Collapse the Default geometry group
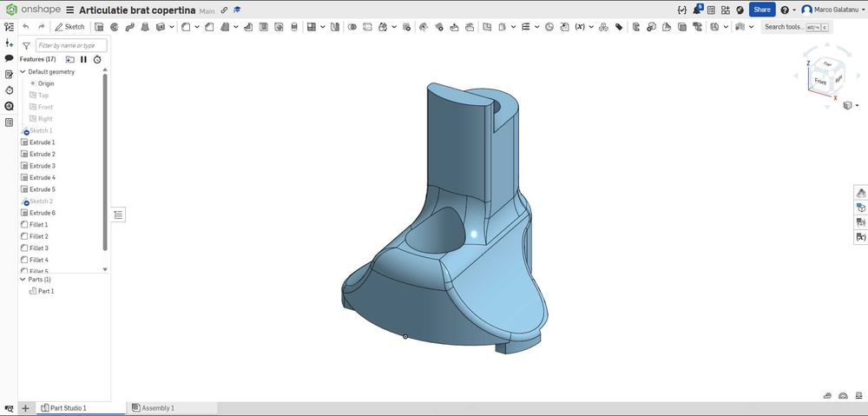This screenshot has width=868, height=416. [x=23, y=71]
